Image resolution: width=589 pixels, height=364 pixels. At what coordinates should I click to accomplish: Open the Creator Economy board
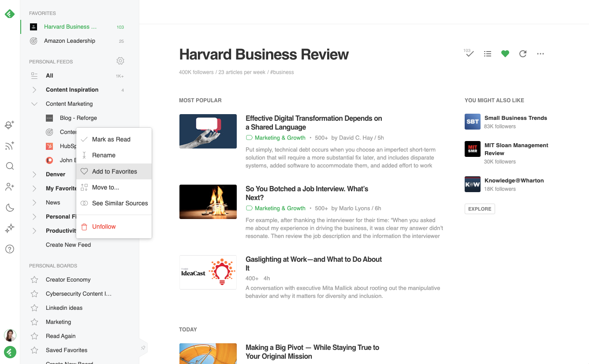(x=68, y=280)
